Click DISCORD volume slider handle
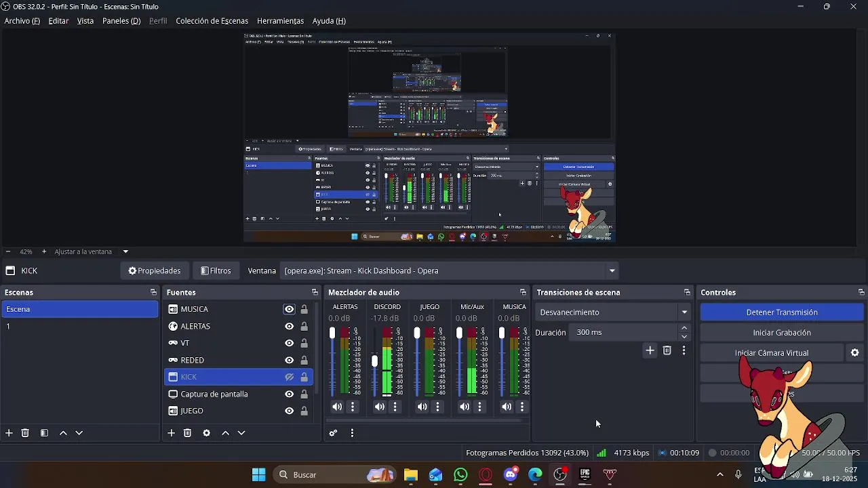 tap(374, 361)
